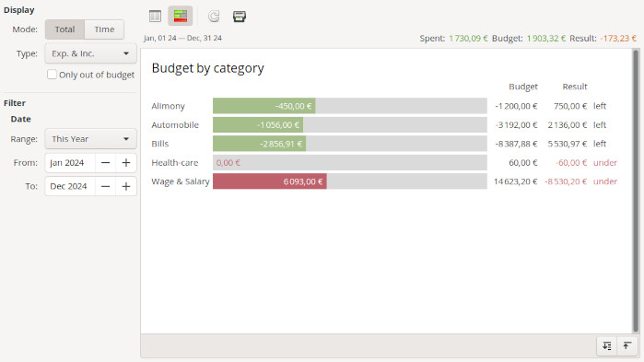Click Alimony result 750,00 €
The image size is (644, 362).
[570, 106]
